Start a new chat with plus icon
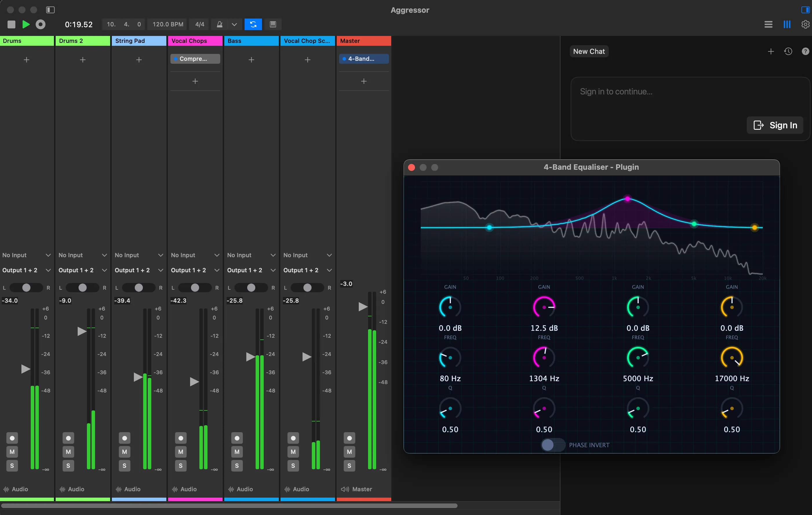Screen dimensions: 812x515 pos(771,51)
